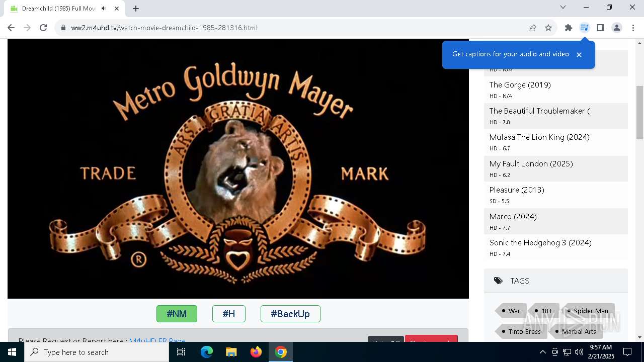The width and height of the screenshot is (644, 362).
Task: Toggle the browser side panel icon
Action: click(600, 28)
